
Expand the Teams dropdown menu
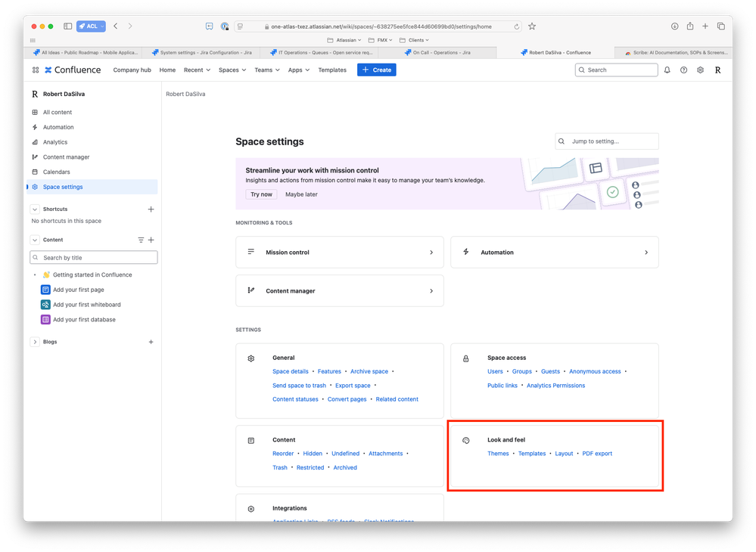click(267, 70)
